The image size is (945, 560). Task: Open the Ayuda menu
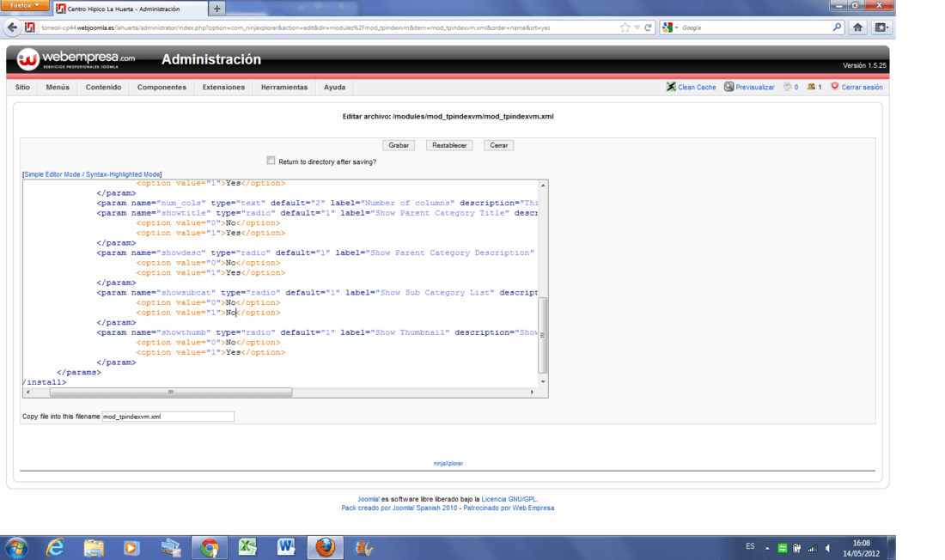334,88
